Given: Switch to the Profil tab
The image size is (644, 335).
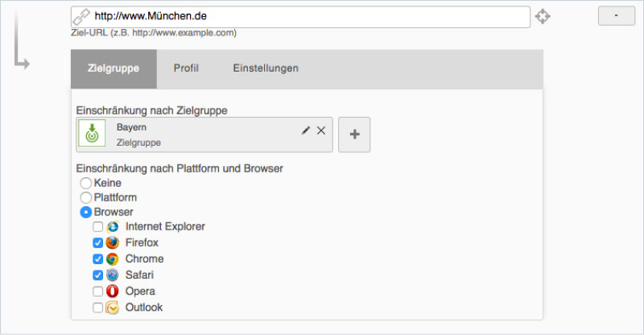Looking at the screenshot, I should (186, 68).
